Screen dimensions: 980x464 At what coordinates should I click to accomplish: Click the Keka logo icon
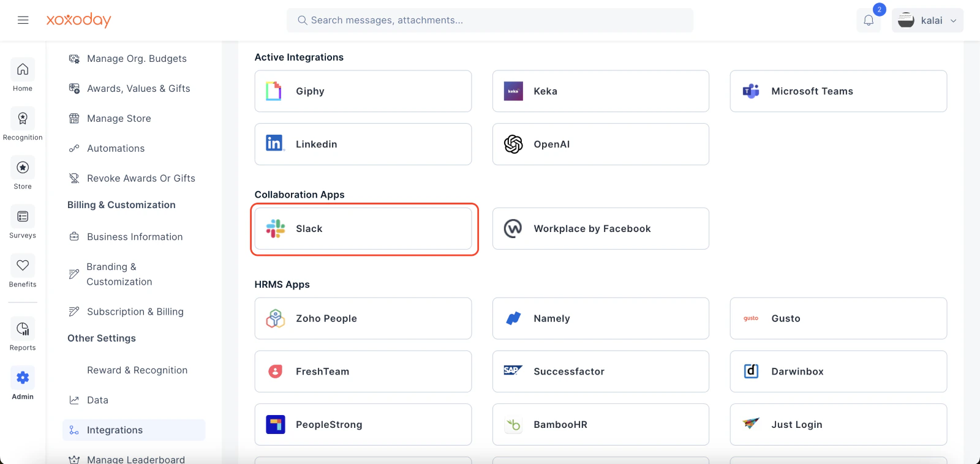click(513, 91)
